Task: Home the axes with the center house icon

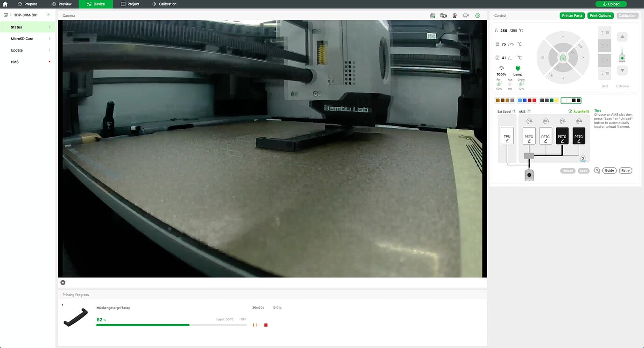Action: tap(563, 57)
